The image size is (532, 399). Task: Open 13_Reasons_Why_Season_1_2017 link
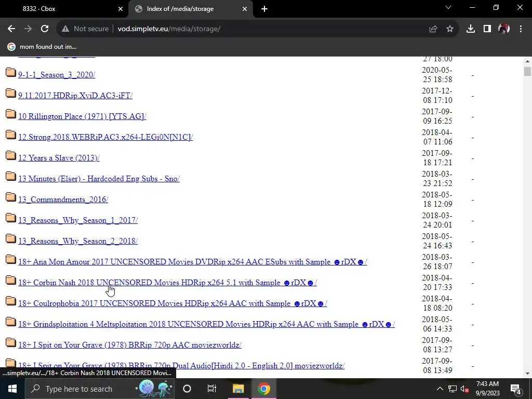click(78, 220)
